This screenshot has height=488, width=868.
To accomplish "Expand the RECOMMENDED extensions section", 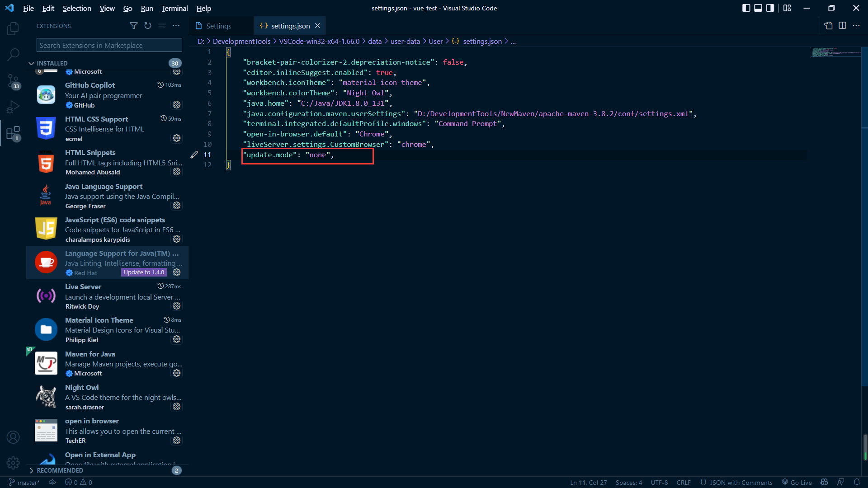I will 60,470.
